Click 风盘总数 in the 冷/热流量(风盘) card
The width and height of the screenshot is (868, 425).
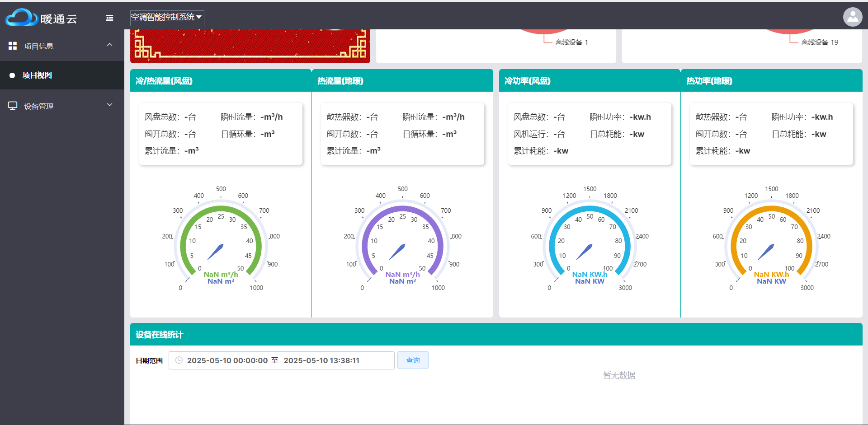pos(162,117)
